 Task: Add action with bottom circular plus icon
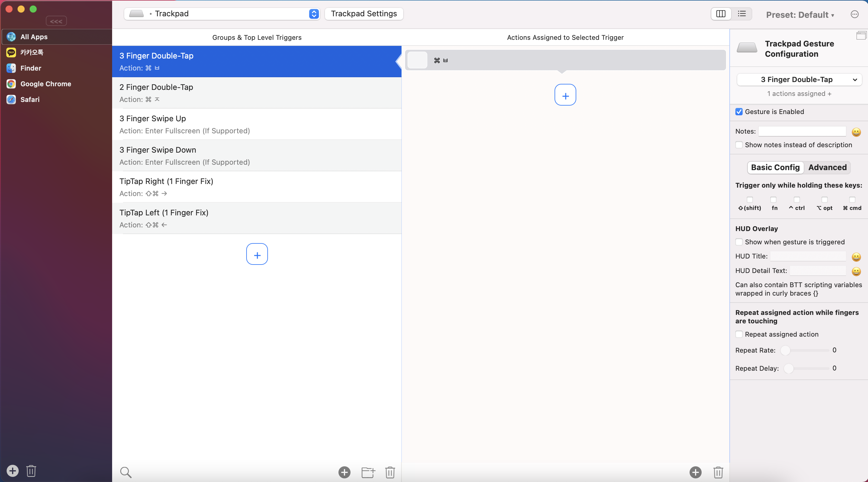(x=696, y=472)
